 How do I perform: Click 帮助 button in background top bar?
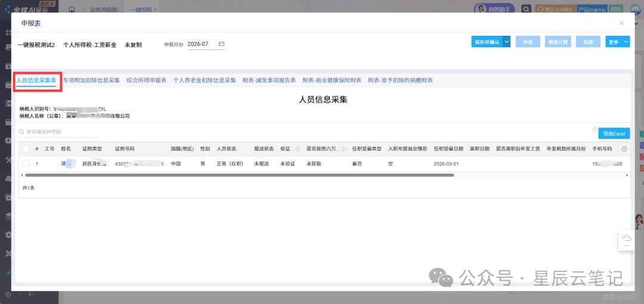click(615, 9)
